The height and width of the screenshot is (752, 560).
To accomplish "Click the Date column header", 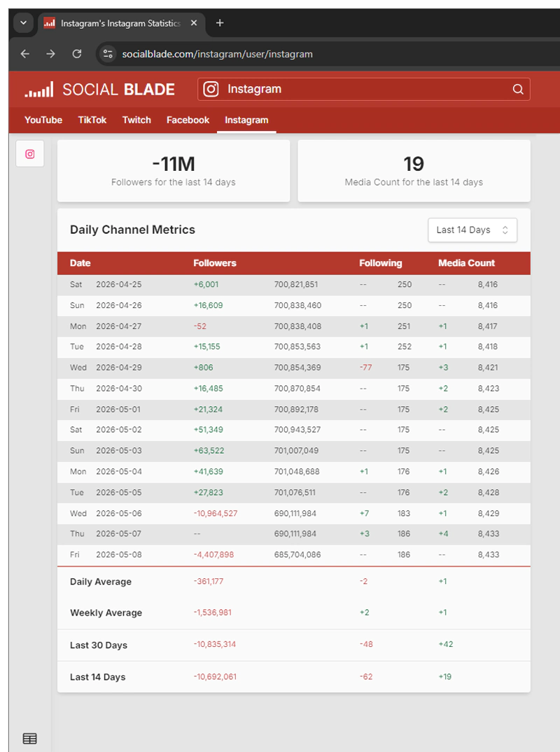I will click(x=80, y=263).
